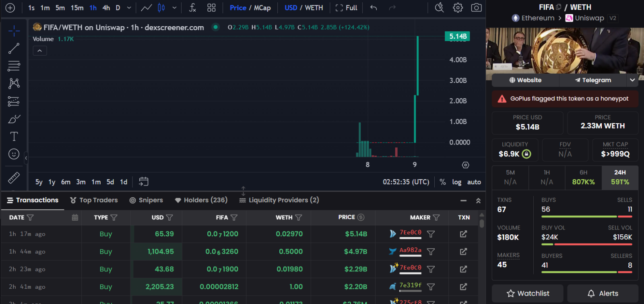Image resolution: width=644 pixels, height=304 pixels.
Task: Open the token Website link
Action: 525,80
